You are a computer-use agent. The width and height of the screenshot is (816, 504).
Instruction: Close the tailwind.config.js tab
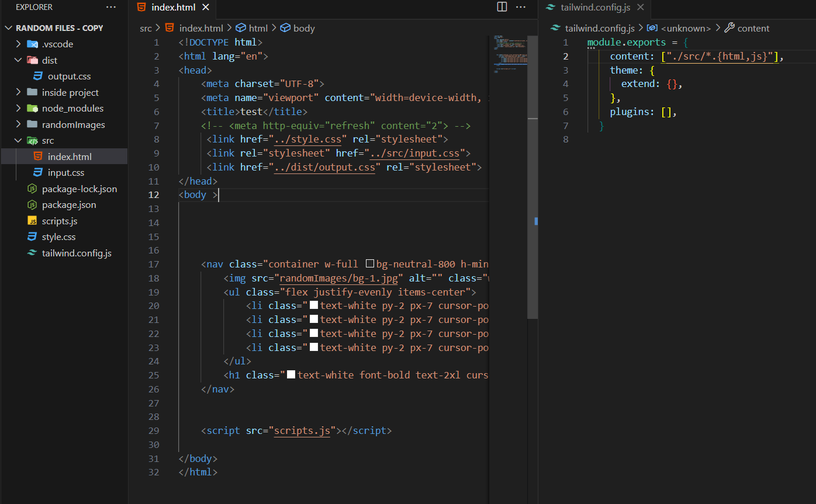tap(641, 8)
